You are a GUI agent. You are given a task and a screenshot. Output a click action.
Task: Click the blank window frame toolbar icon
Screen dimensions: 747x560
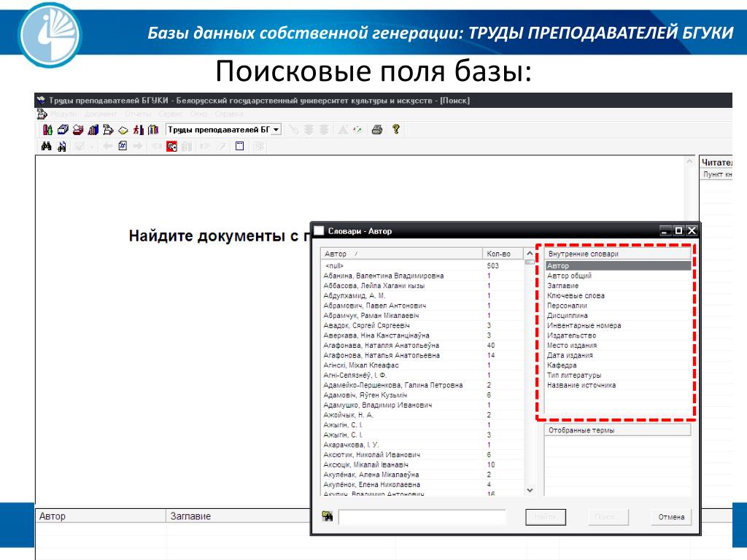239,146
